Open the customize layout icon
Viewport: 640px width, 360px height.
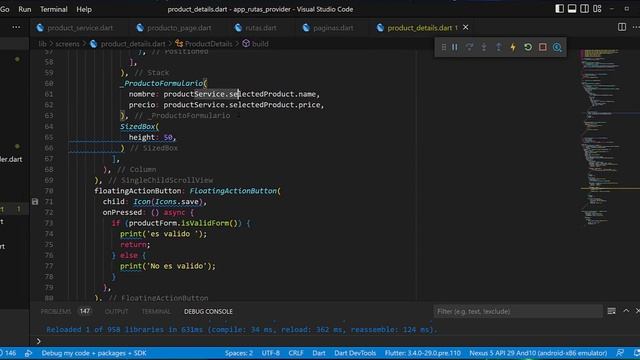point(597,9)
